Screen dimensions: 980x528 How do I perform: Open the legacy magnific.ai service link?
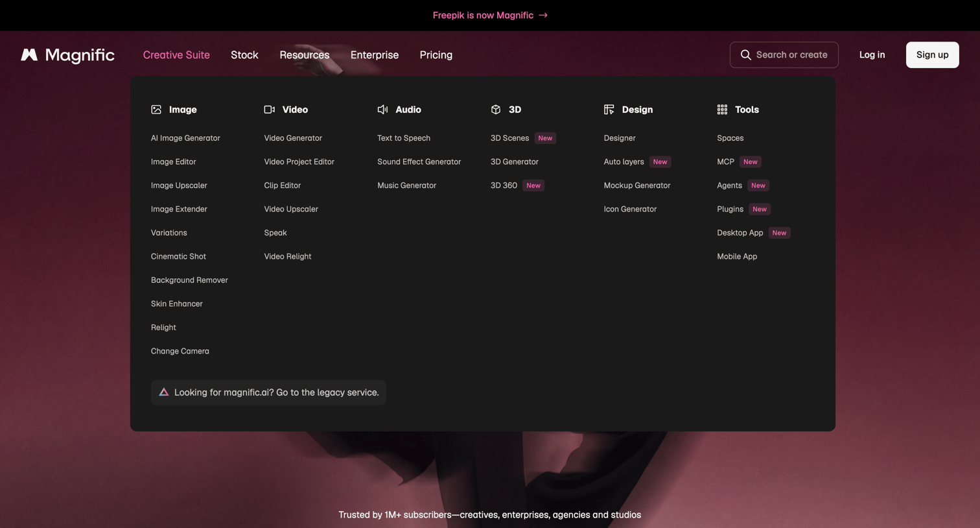pos(268,392)
